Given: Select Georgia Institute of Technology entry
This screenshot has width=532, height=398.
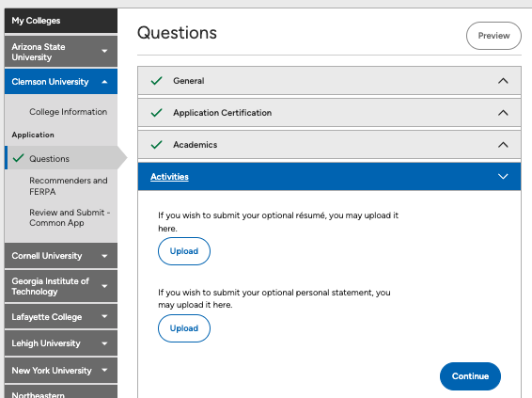Looking at the screenshot, I should click(x=61, y=286).
